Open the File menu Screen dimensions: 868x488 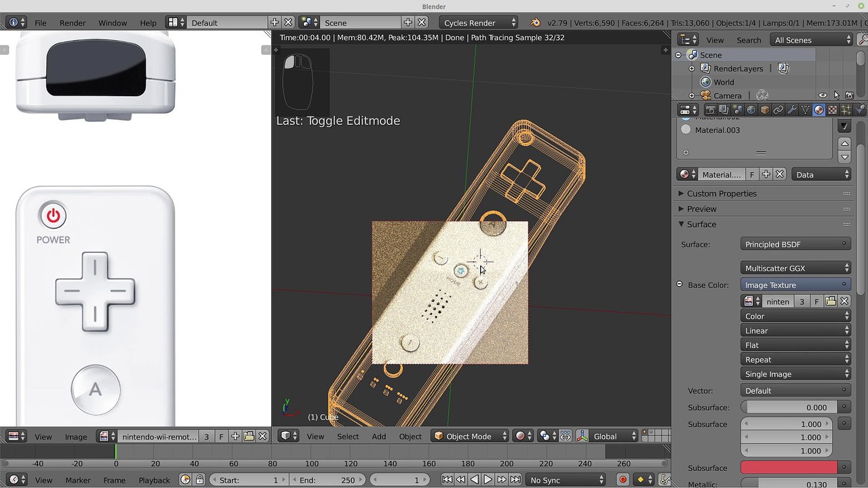tap(41, 22)
